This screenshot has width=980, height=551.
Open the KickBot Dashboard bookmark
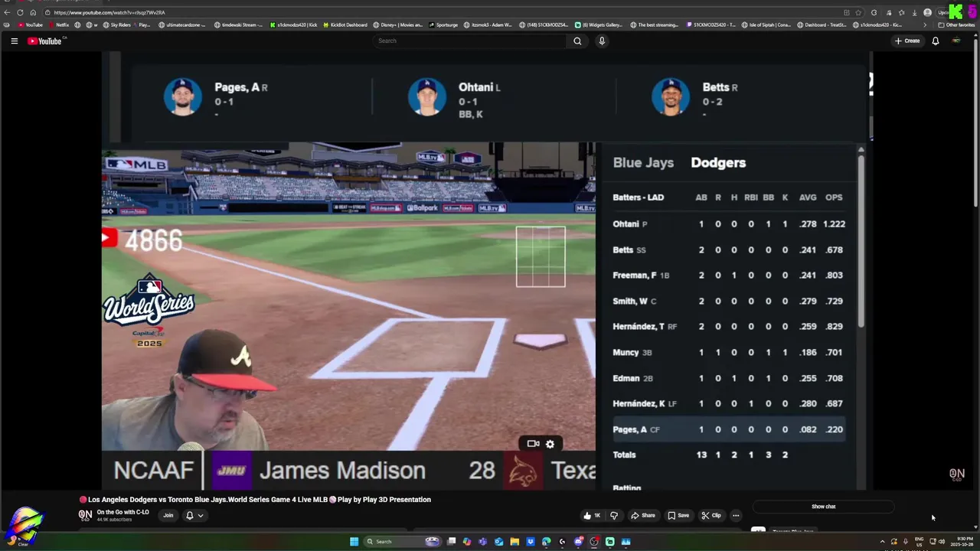[345, 24]
